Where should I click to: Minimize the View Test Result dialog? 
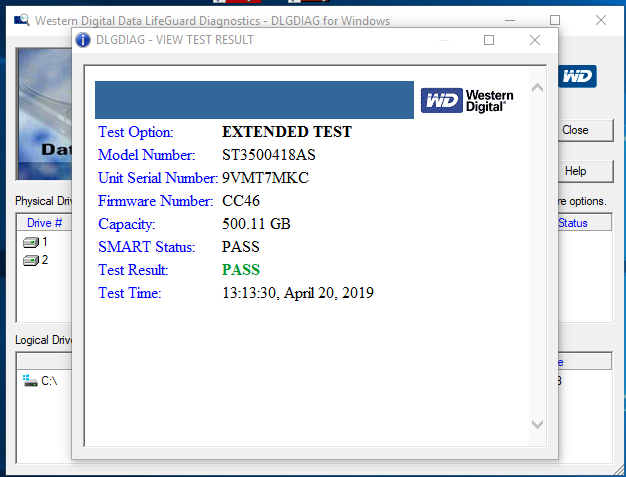pyautogui.click(x=443, y=40)
